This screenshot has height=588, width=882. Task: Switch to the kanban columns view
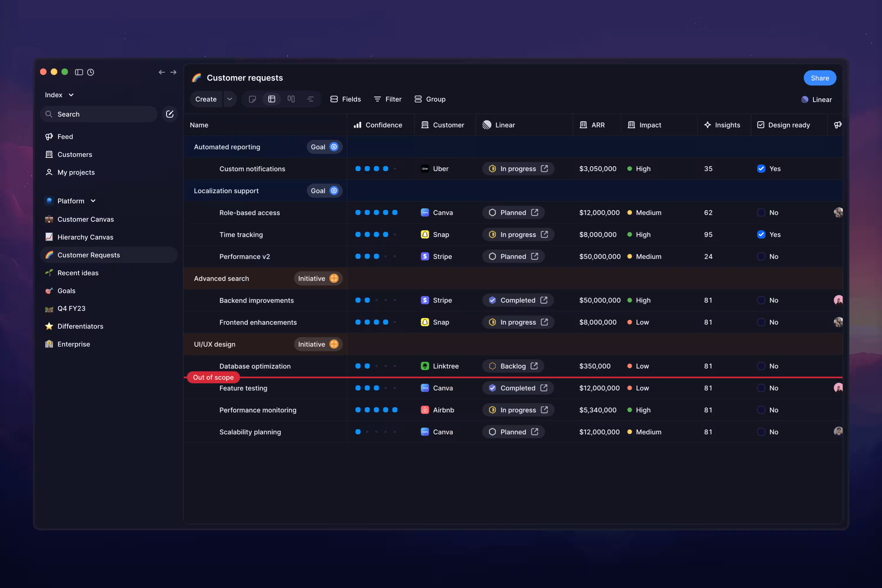click(291, 99)
